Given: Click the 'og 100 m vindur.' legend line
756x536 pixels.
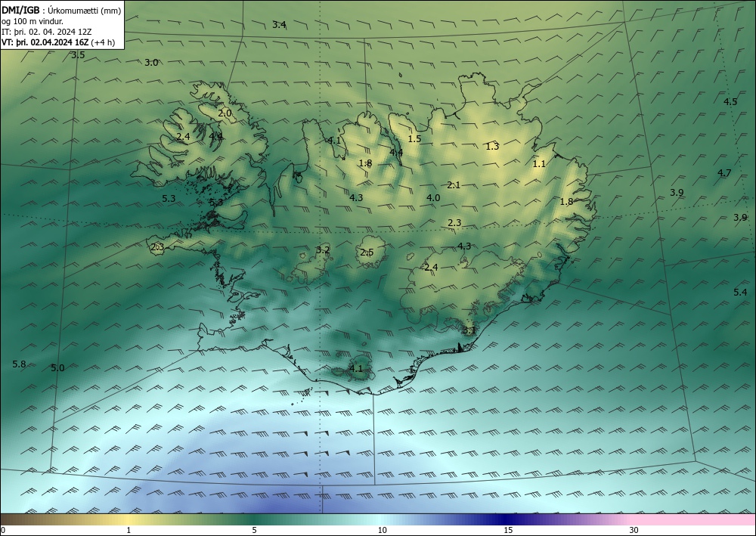Looking at the screenshot, I should (x=32, y=21).
